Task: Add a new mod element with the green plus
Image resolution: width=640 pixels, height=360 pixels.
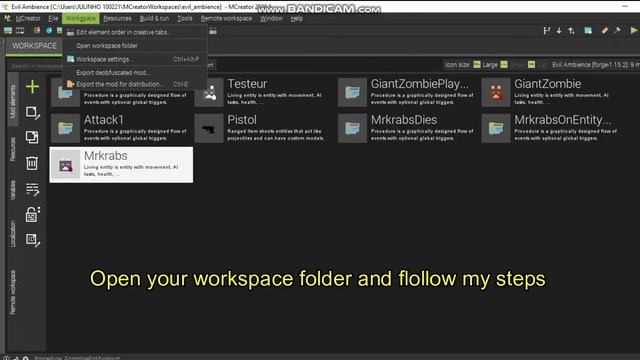Action: 32,87
